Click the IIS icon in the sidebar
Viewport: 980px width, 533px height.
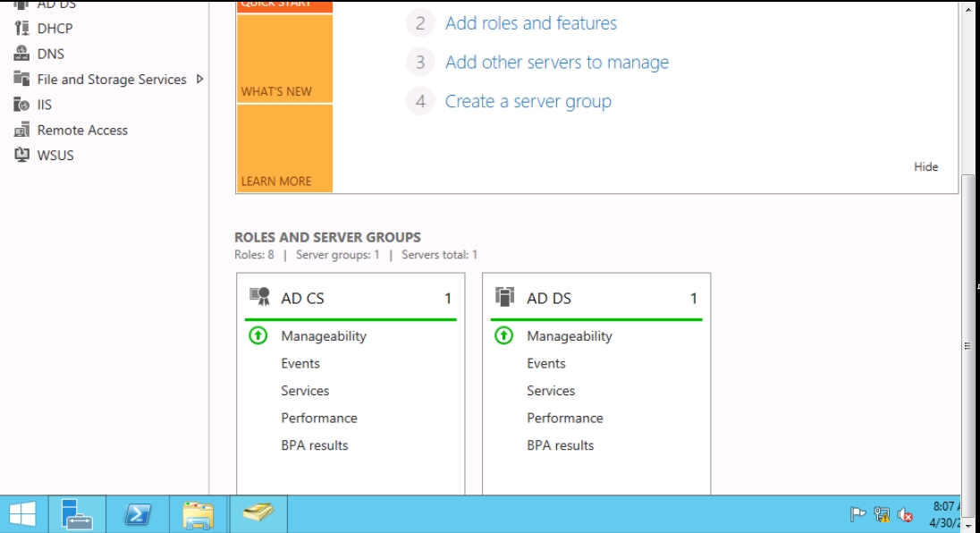21,105
